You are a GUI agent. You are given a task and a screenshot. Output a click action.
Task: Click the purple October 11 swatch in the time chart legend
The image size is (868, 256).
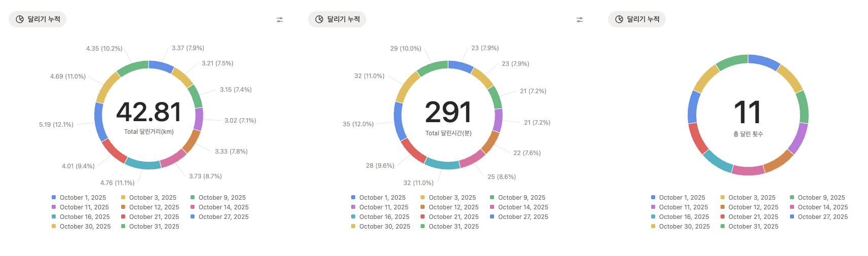353,207
